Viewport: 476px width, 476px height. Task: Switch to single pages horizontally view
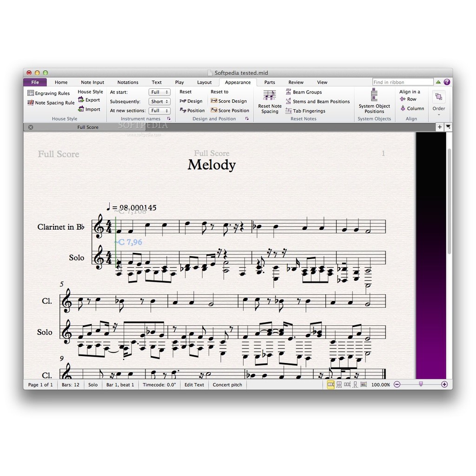[x=347, y=384]
